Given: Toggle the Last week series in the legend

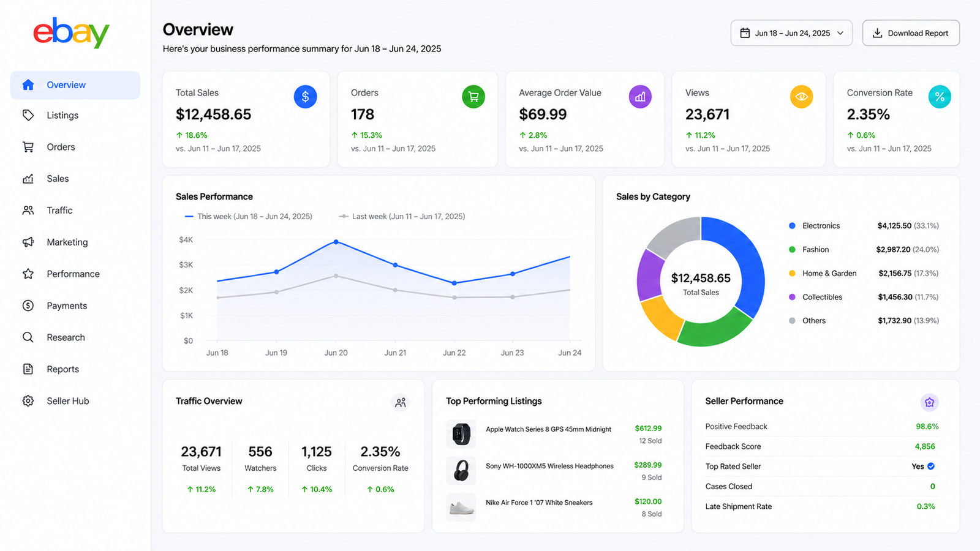Looking at the screenshot, I should [402, 217].
